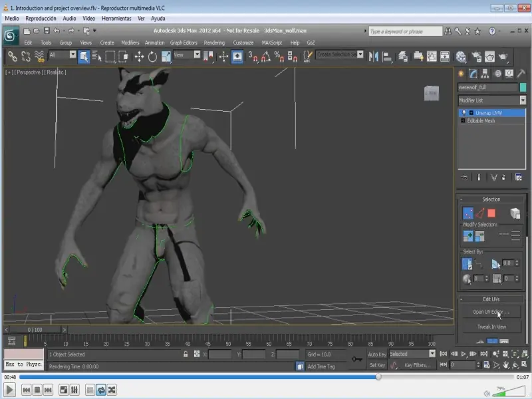Screen dimensions: 532x399
Task: Open the Graph Editors menu
Action: pyautogui.click(x=184, y=43)
